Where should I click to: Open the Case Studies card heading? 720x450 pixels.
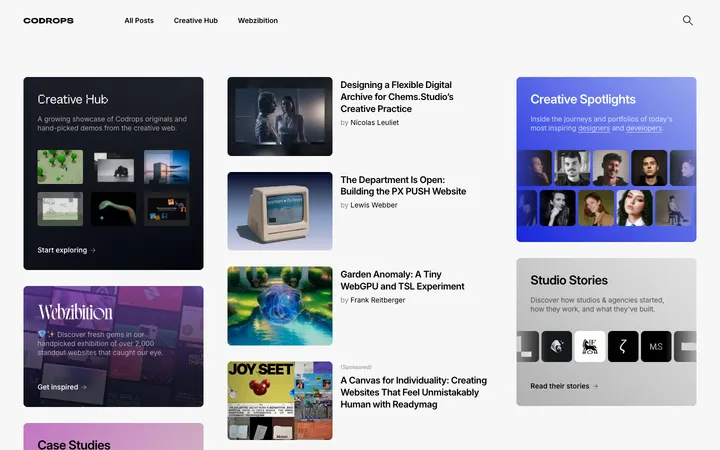(74, 444)
